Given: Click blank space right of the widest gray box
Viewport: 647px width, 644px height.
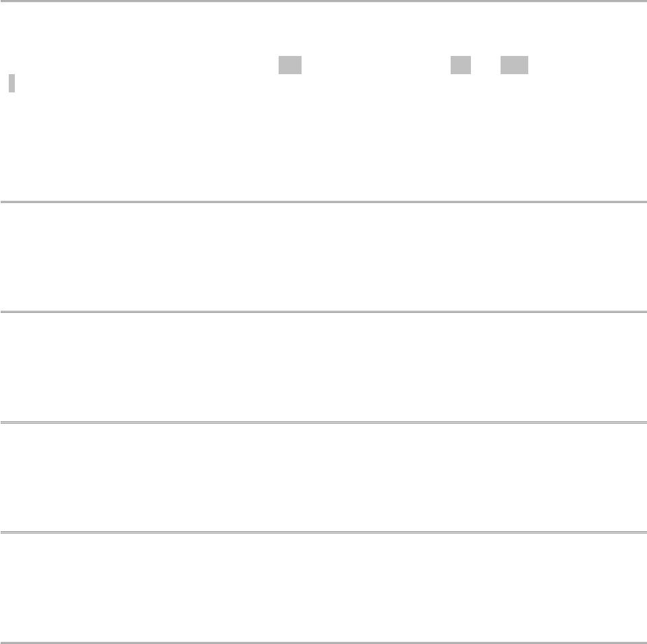Looking at the screenshot, I should (586, 65).
